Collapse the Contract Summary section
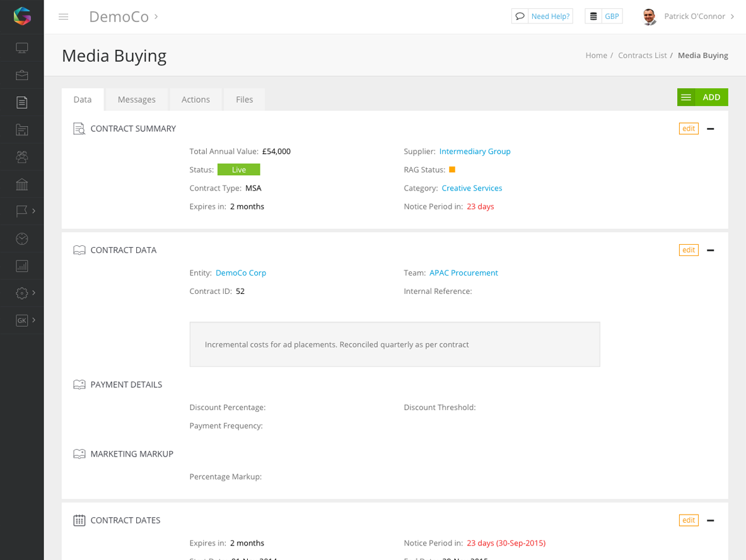This screenshot has height=560, width=746. [711, 129]
